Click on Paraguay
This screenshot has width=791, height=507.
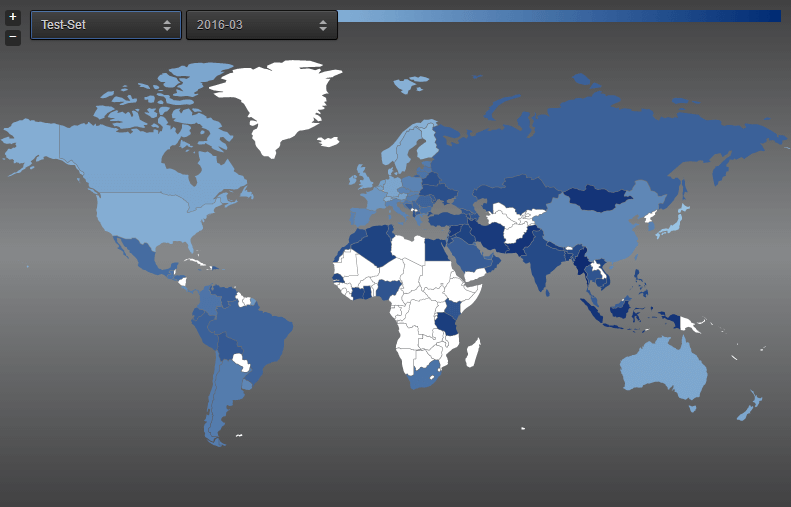pyautogui.click(x=242, y=361)
